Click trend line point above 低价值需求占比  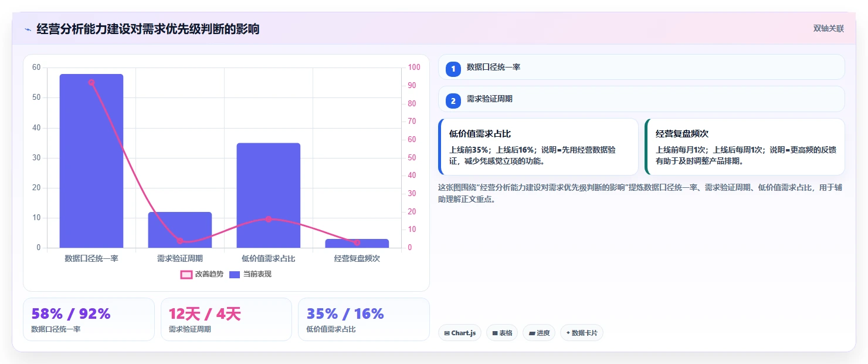point(269,219)
